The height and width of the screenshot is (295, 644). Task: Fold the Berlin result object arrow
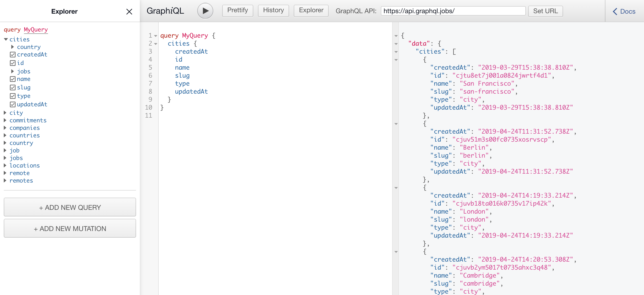click(x=396, y=124)
